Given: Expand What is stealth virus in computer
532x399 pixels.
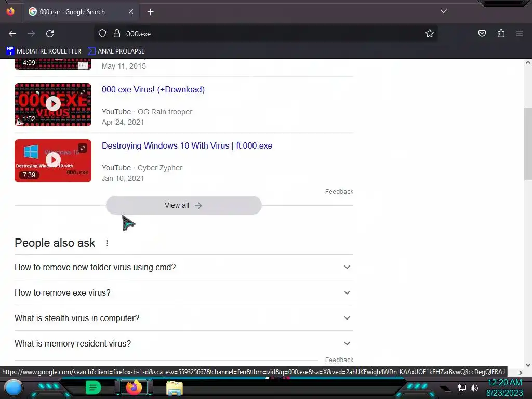Looking at the screenshot, I should point(183,318).
